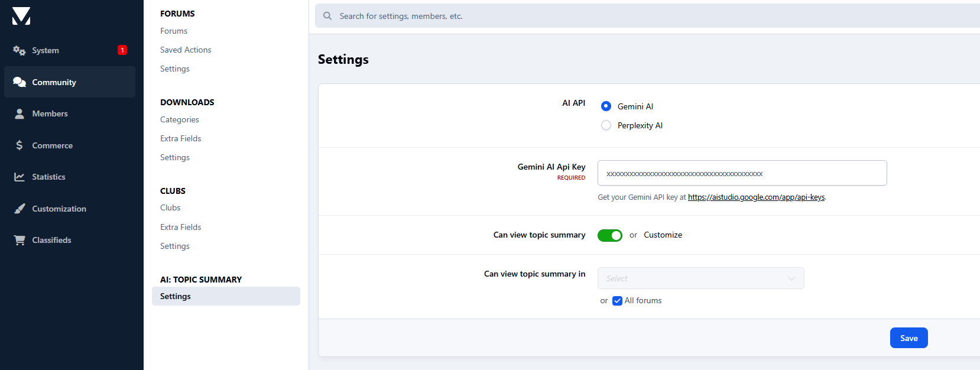
Task: Uncheck the All forums checkbox
Action: pos(617,301)
